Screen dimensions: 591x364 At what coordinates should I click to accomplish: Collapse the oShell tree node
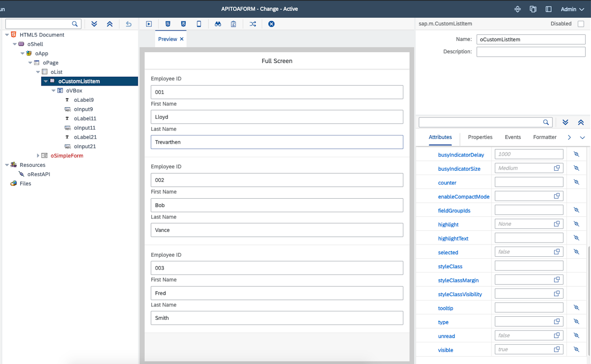(15, 44)
